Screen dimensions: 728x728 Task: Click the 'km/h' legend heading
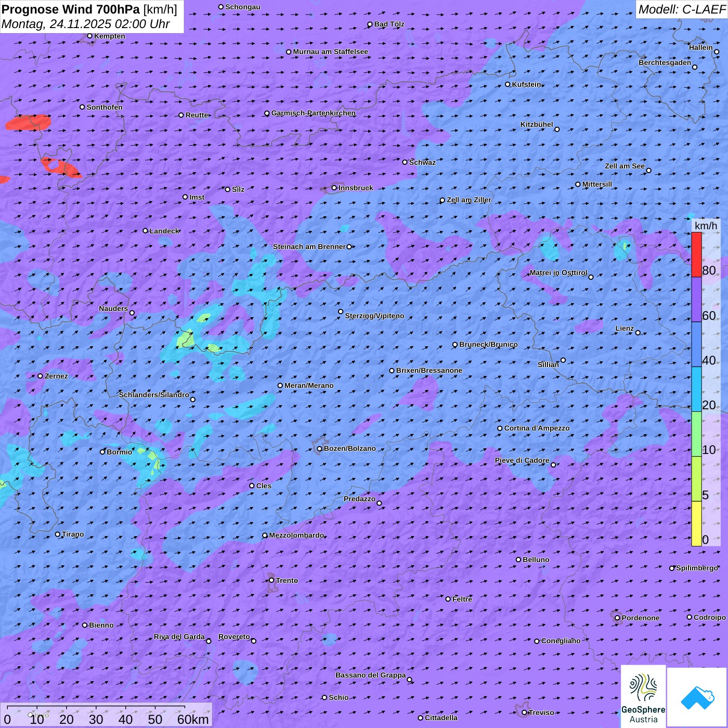pyautogui.click(x=706, y=226)
